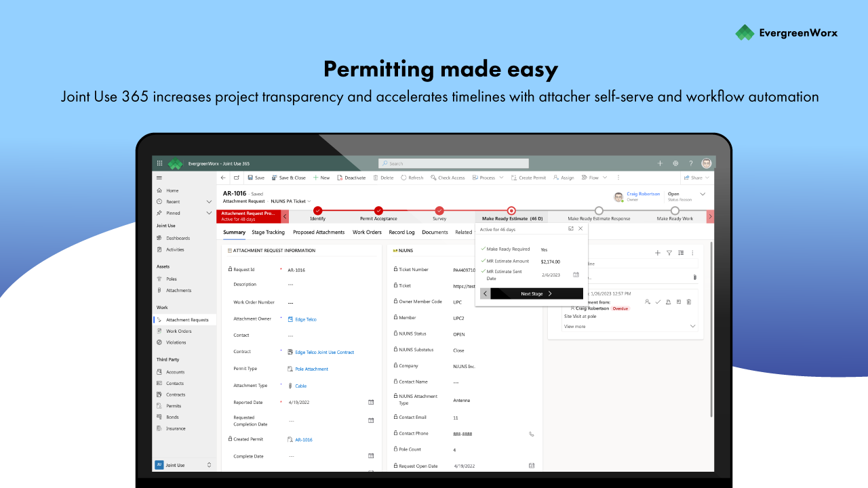Viewport: 868px width, 488px height.
Task: Open the timeline filter icon
Action: tap(669, 253)
